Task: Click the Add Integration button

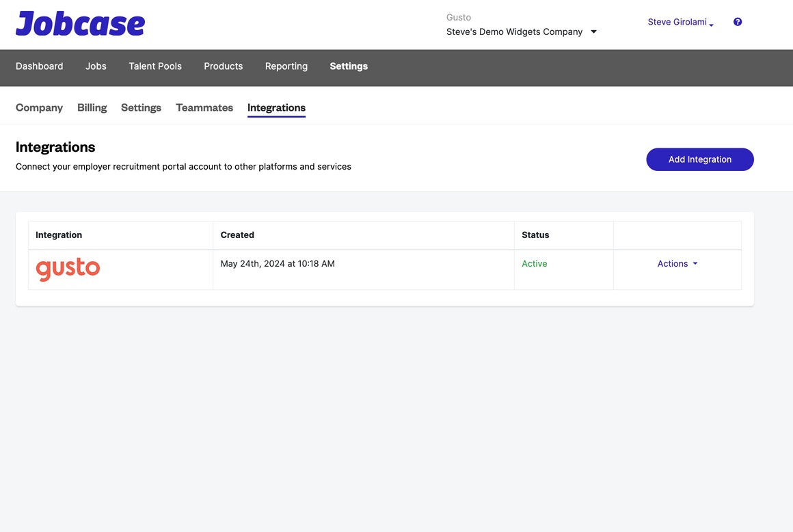Action: [x=700, y=159]
